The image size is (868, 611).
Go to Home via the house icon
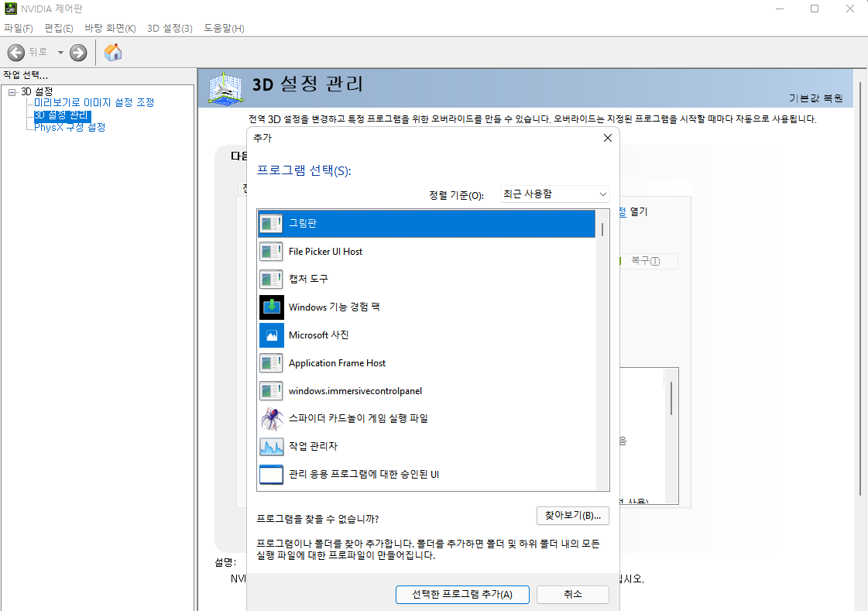(113, 53)
